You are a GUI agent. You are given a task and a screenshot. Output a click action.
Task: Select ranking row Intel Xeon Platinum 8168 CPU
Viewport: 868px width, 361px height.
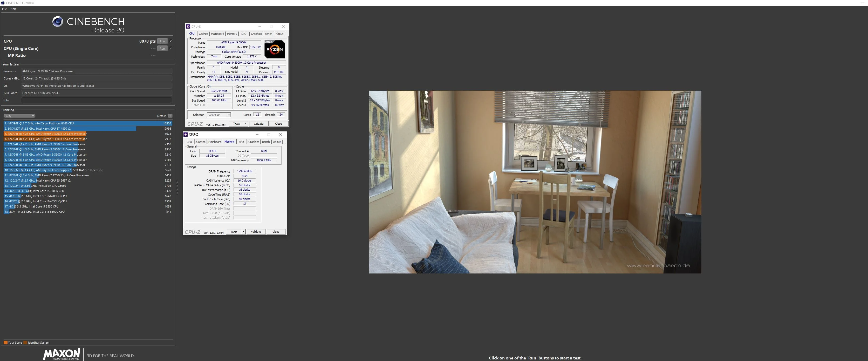[88, 123]
